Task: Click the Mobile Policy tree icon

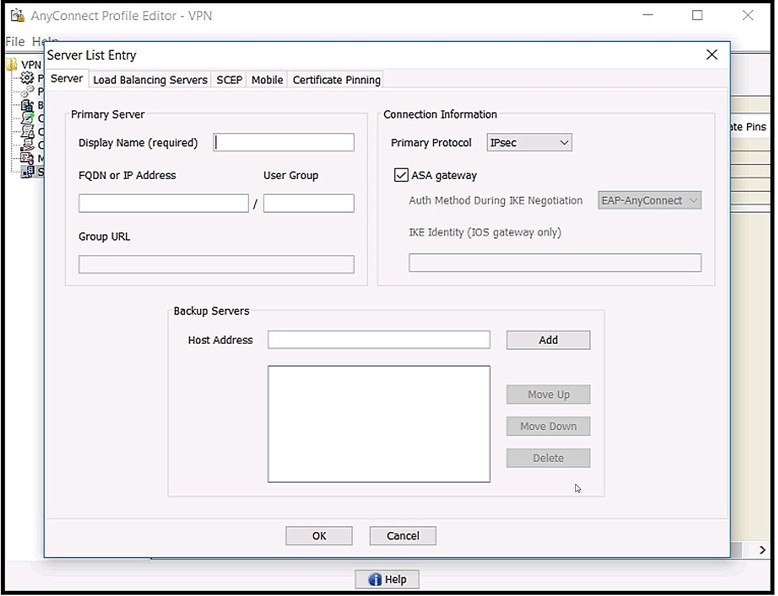Action: click(27, 158)
